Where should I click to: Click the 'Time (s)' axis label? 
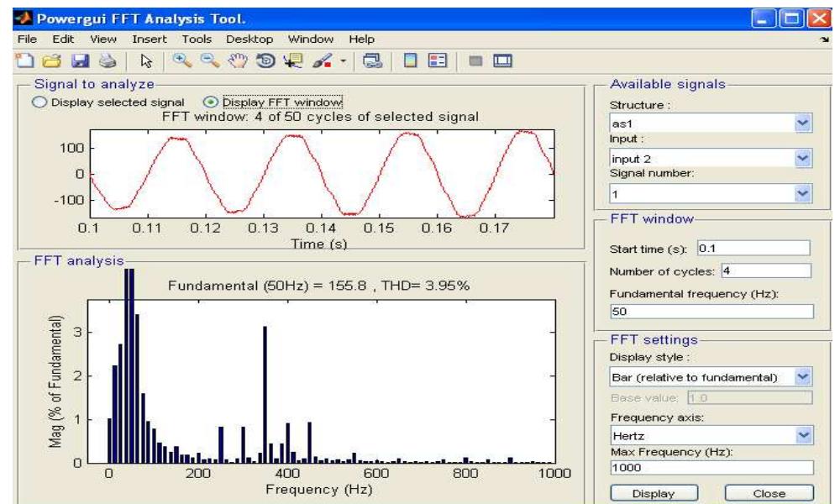[318, 244]
